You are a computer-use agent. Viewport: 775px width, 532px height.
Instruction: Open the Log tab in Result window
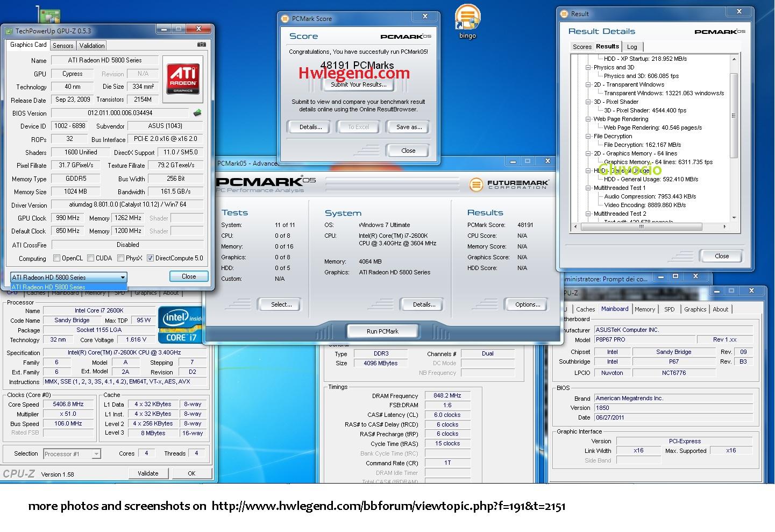(x=632, y=47)
